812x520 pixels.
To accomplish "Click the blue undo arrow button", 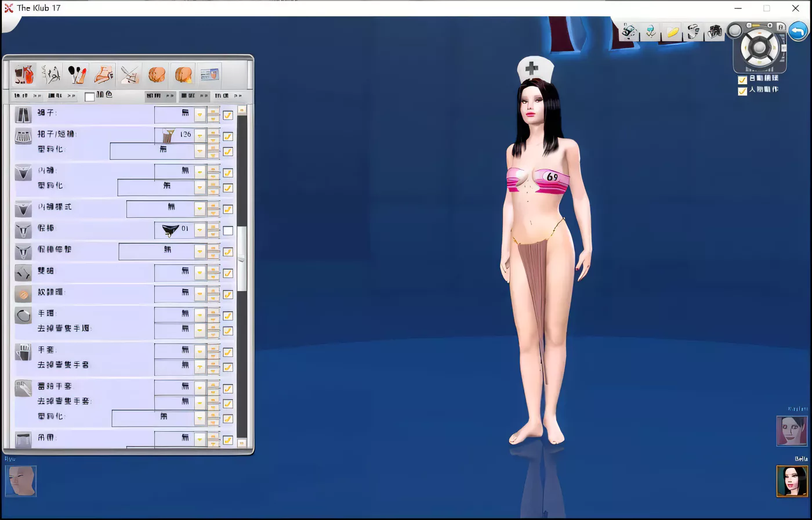I will tap(797, 31).
